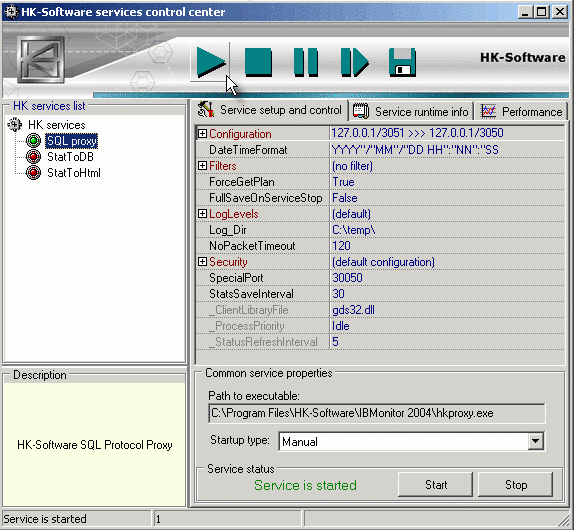Click the red status light of StatToDB

(x=33, y=157)
